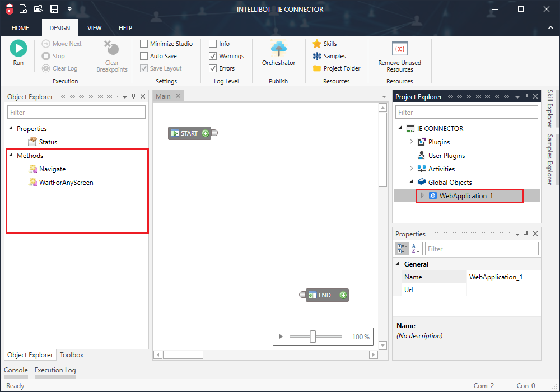This screenshot has height=392, width=560.
Task: Click the Run button
Action: point(18,48)
